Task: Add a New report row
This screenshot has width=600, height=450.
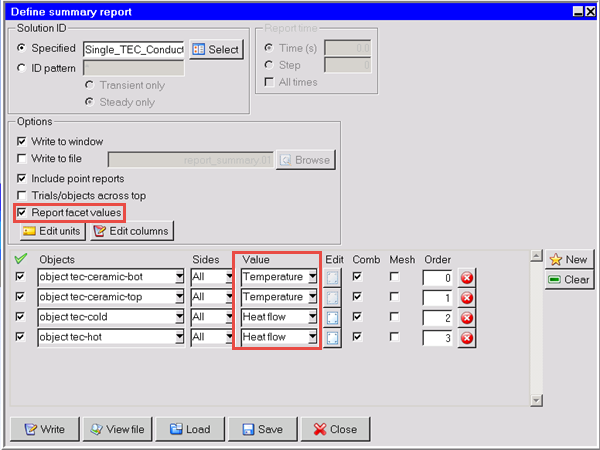Action: pyautogui.click(x=569, y=259)
